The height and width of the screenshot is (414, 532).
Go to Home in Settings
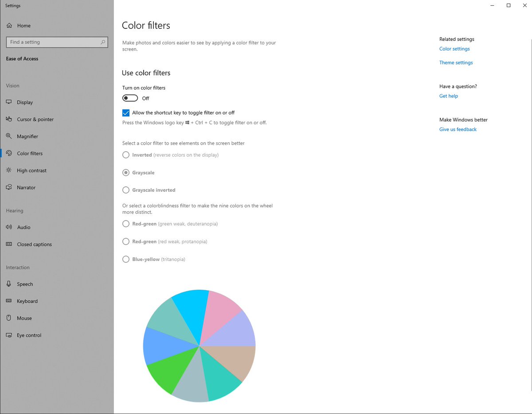pos(57,26)
